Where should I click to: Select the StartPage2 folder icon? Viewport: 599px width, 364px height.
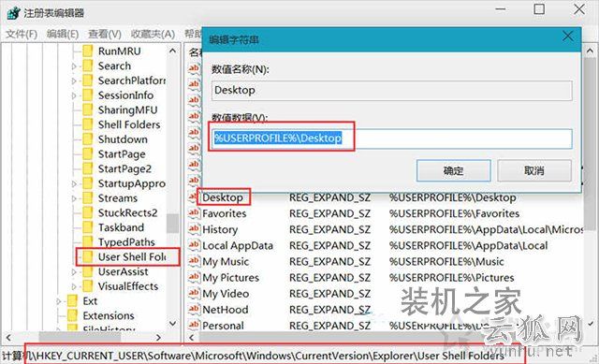[88, 168]
